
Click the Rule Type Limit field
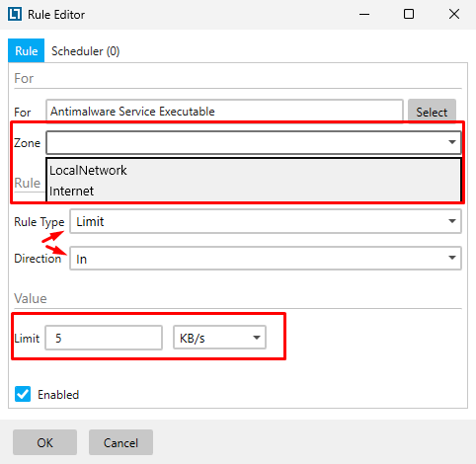pos(266,221)
